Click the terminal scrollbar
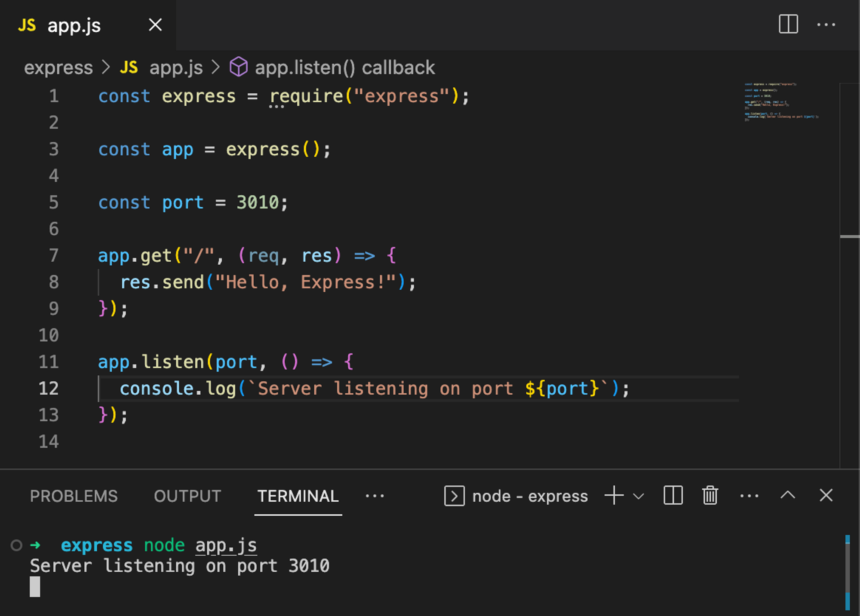Viewport: 860px width, 616px height. pos(848,572)
